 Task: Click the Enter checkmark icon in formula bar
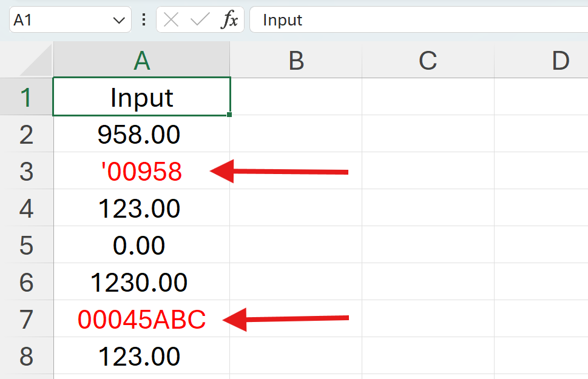200,20
